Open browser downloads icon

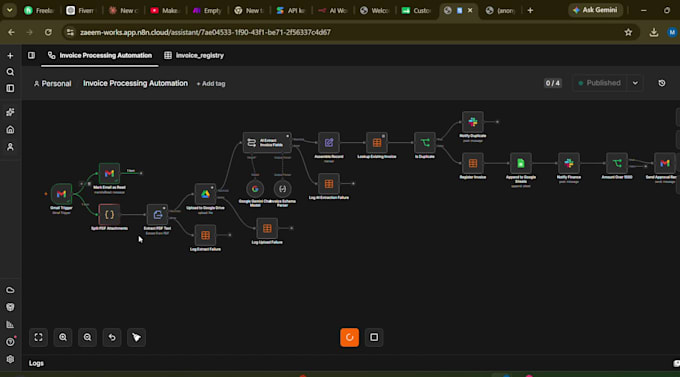point(654,32)
